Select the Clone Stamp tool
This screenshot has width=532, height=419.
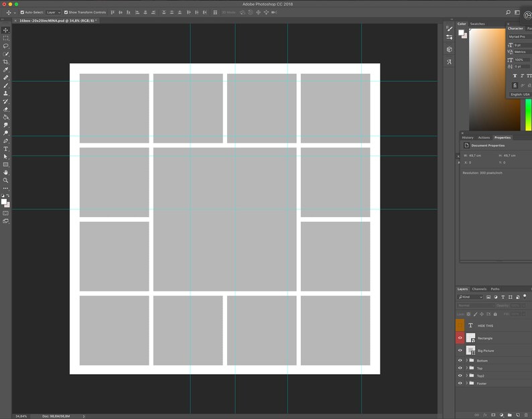6,93
